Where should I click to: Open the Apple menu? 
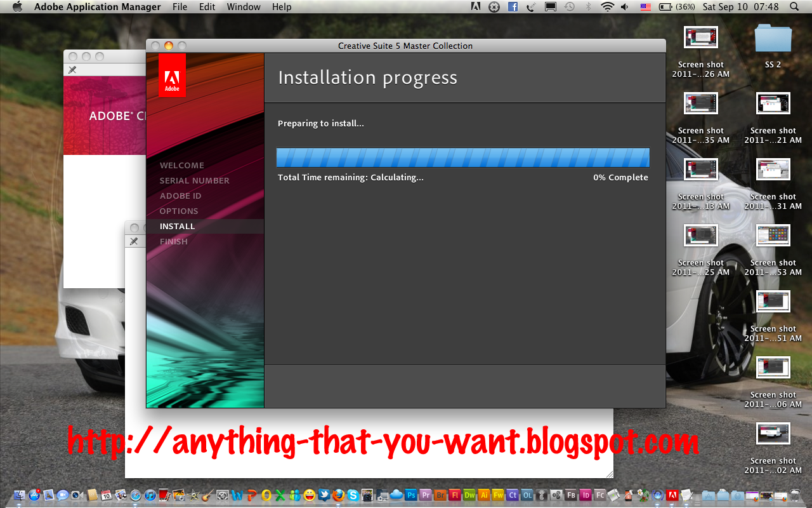click(x=17, y=7)
